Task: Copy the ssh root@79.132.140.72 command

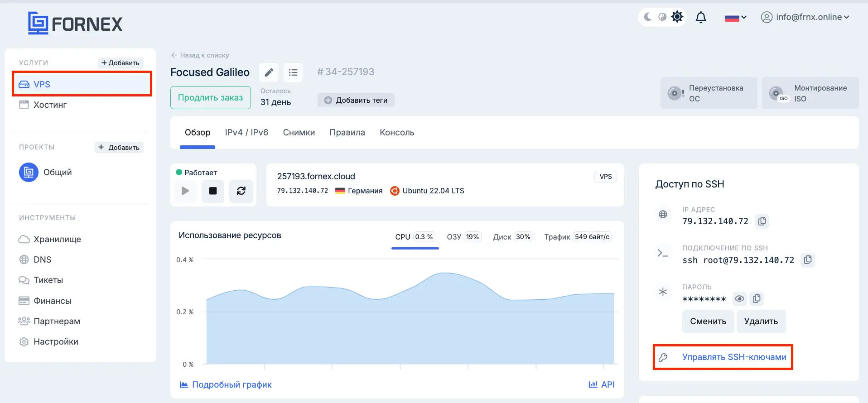Action: (x=808, y=260)
